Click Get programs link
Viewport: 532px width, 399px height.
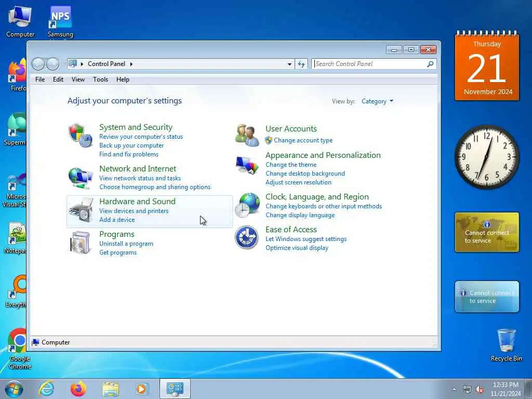[118, 252]
